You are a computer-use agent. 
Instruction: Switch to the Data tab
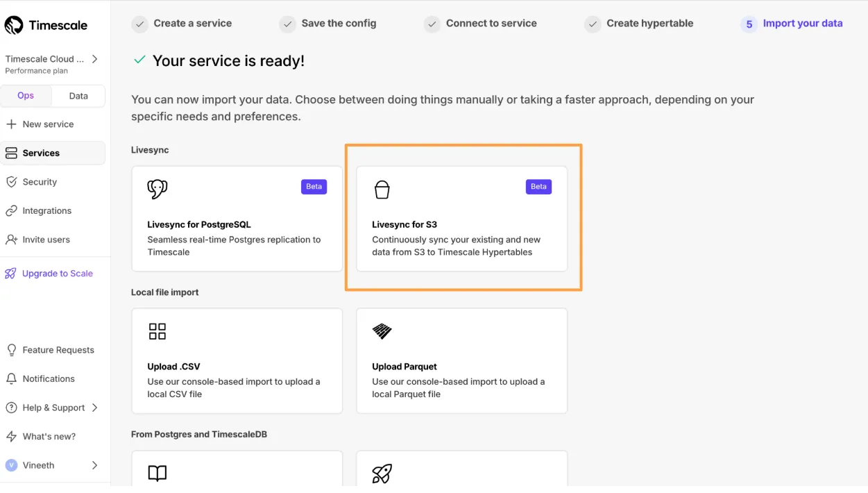tap(78, 96)
